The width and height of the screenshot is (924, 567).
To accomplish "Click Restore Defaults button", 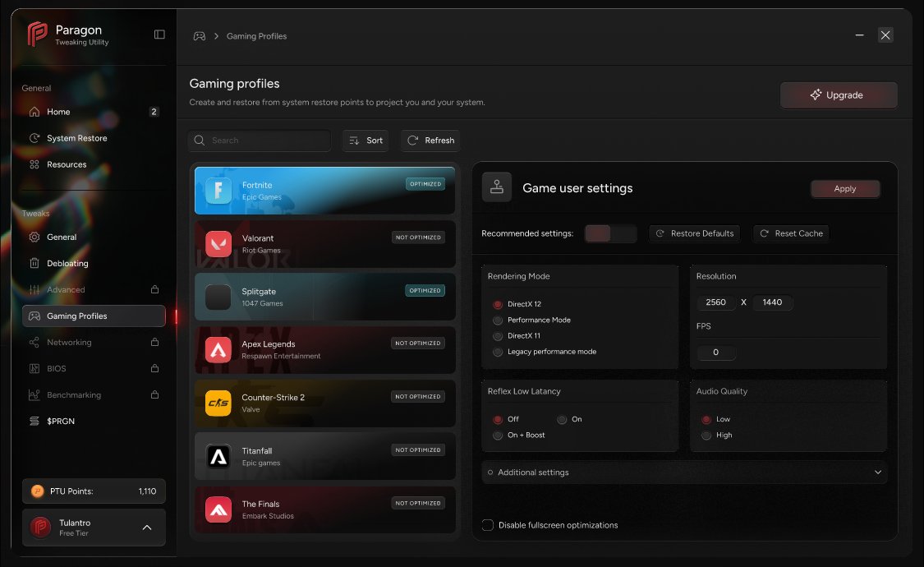I will point(694,233).
